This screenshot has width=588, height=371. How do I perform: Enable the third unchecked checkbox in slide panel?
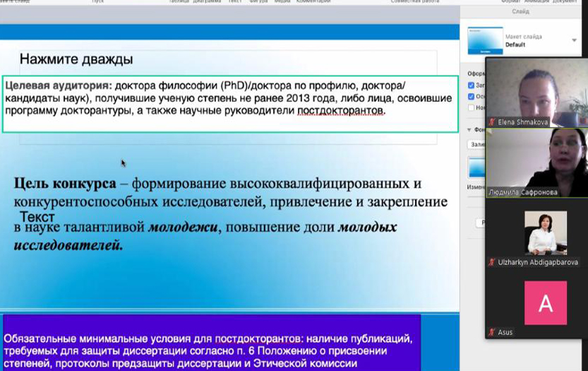(x=471, y=108)
